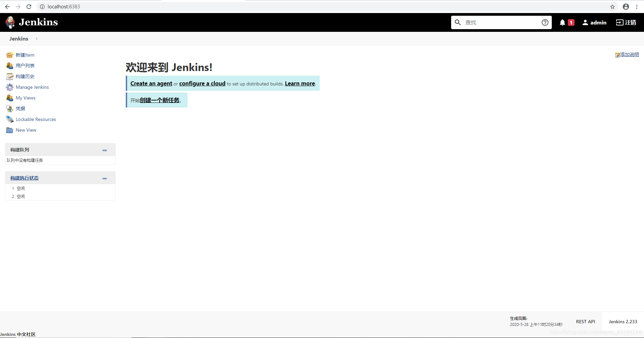Viewport: 644px width, 338px height.
Task: Log out via 注销 text
Action: point(631,22)
